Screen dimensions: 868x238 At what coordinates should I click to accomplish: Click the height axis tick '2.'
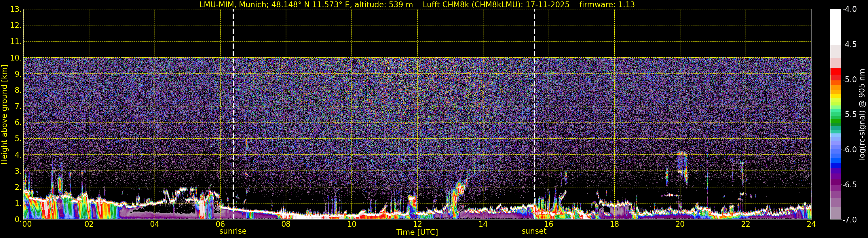click(x=18, y=187)
